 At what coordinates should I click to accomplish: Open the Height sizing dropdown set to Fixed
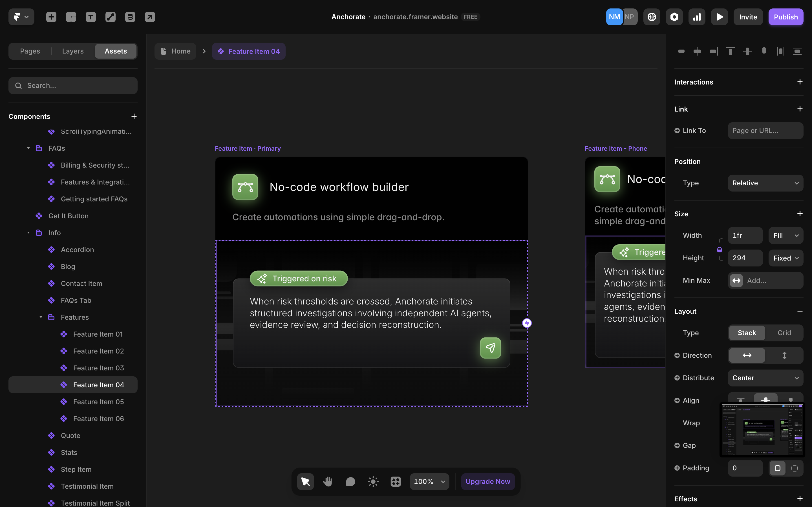pyautogui.click(x=785, y=258)
